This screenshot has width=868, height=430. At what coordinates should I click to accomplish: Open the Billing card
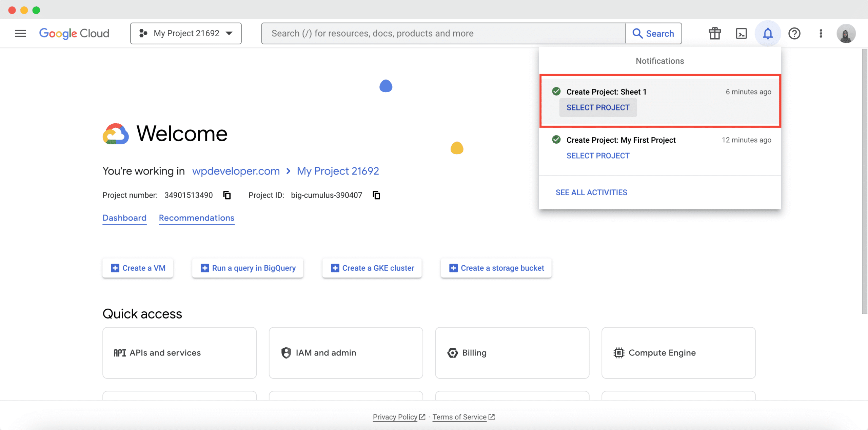[512, 353]
